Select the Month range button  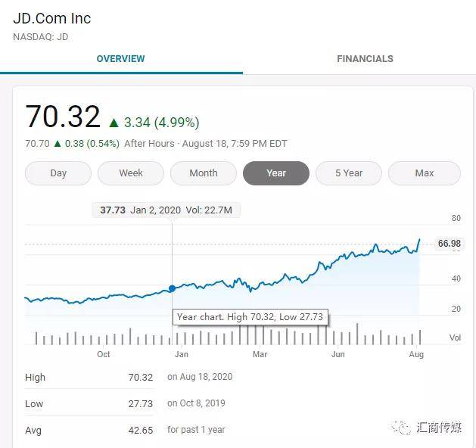pos(204,173)
